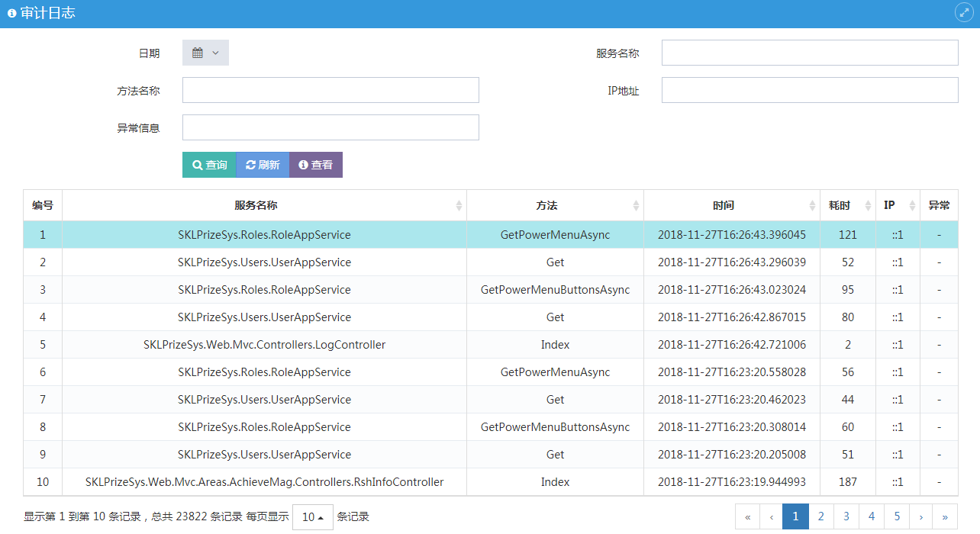The width and height of the screenshot is (980, 534).
Task: Click the 刷新 refresh button
Action: 263,165
